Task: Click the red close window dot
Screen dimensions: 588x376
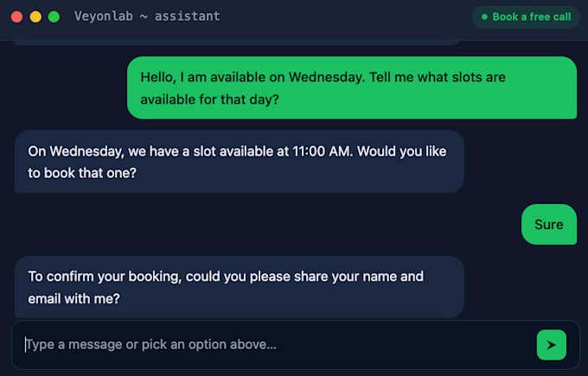Action: [x=17, y=17]
